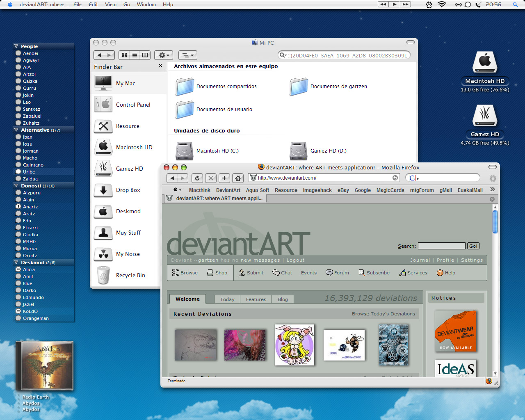Image resolution: width=525 pixels, height=420 pixels.
Task: Close the deviantART tab in Firefox
Action: click(492, 199)
